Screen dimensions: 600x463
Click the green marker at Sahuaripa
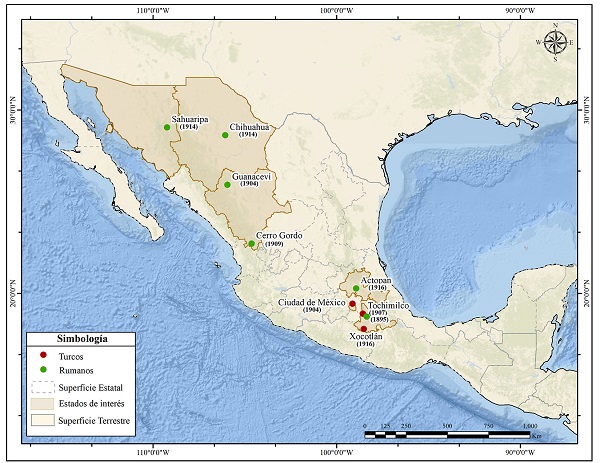click(x=167, y=127)
